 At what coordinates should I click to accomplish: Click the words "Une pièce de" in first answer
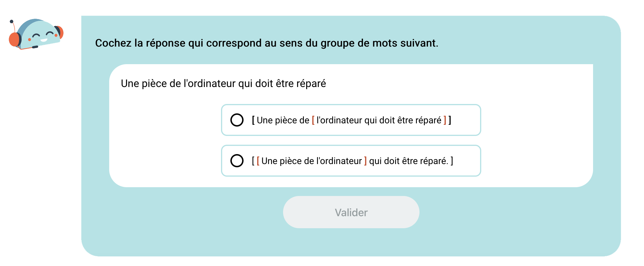(283, 120)
